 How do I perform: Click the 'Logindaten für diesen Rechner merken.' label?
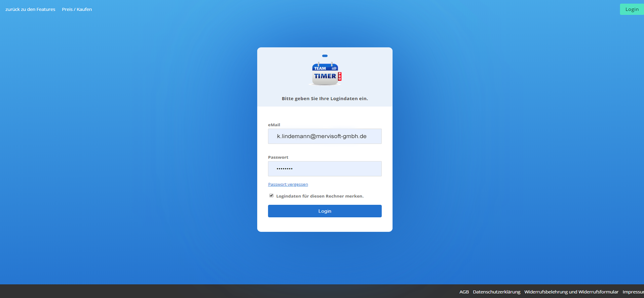point(320,196)
